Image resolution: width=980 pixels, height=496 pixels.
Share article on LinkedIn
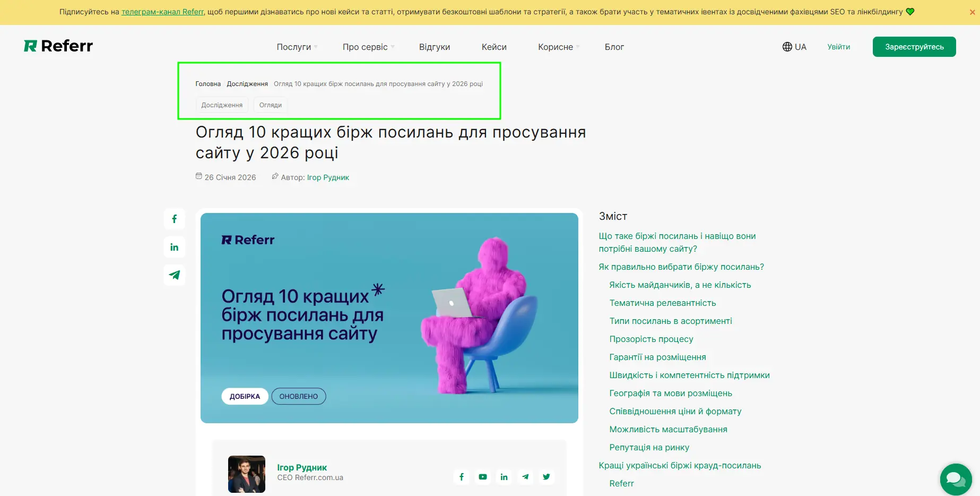click(x=174, y=246)
